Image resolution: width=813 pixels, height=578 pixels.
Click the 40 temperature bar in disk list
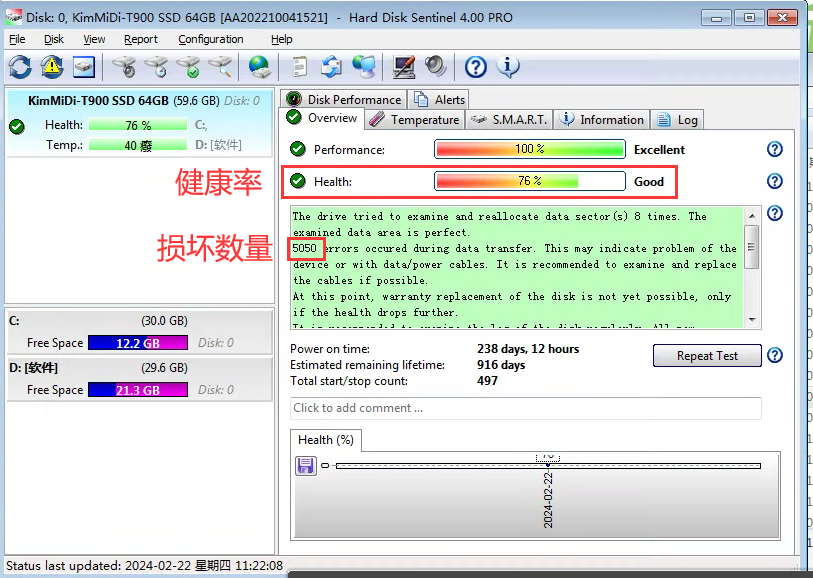point(138,145)
